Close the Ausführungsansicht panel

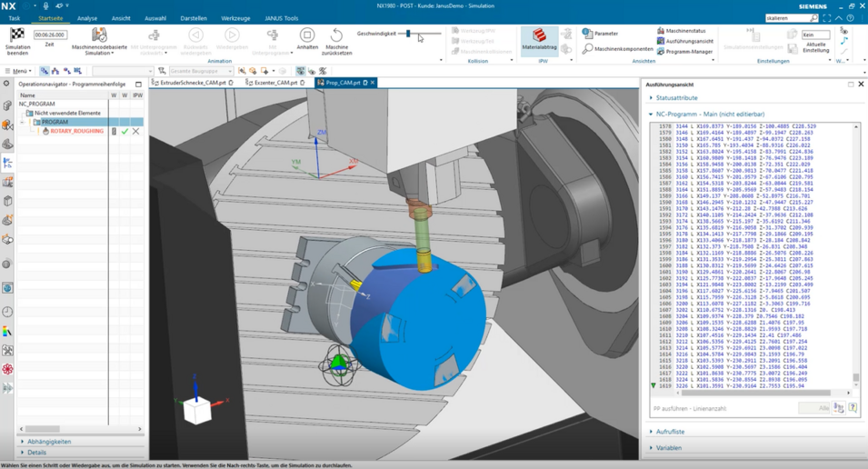click(x=861, y=85)
